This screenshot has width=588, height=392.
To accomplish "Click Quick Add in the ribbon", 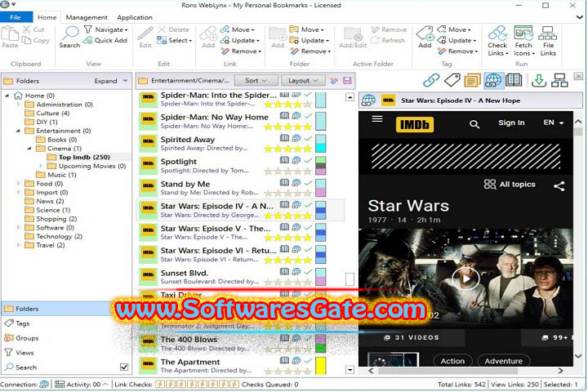I will click(x=105, y=40).
